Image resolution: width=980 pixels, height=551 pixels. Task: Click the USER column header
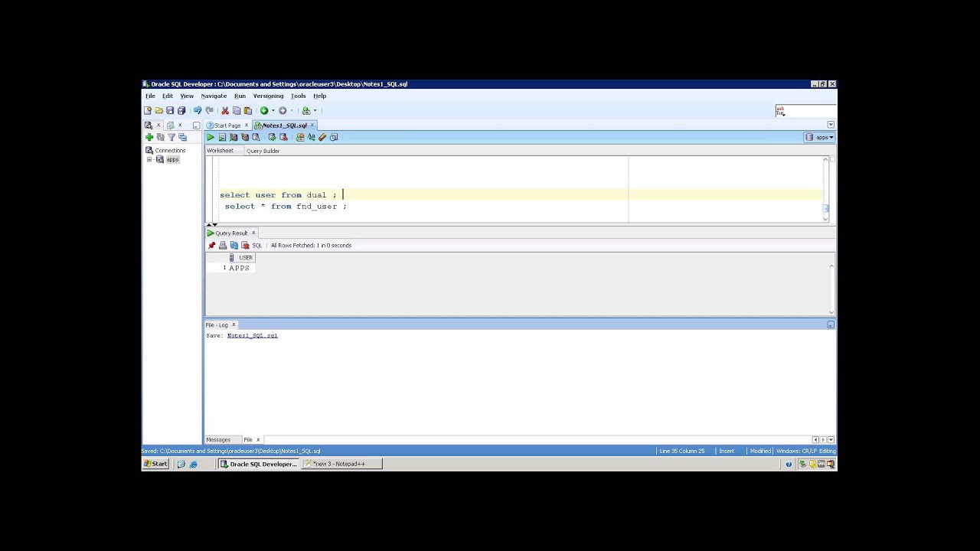(241, 257)
